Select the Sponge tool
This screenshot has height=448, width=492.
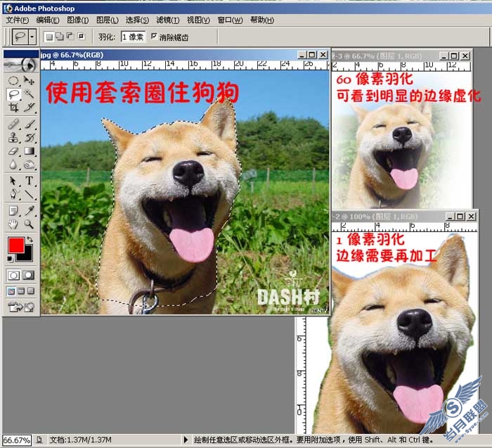pyautogui.click(x=30, y=165)
